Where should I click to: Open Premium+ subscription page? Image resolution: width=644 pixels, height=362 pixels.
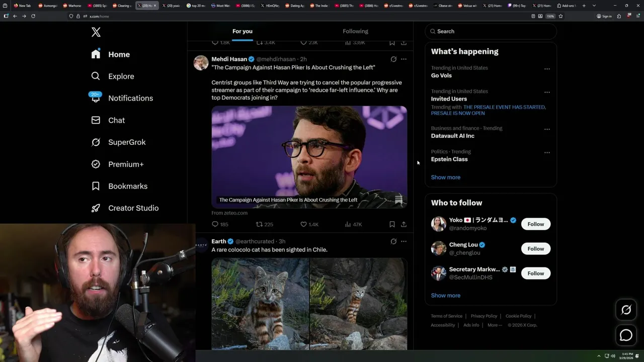pos(117,164)
